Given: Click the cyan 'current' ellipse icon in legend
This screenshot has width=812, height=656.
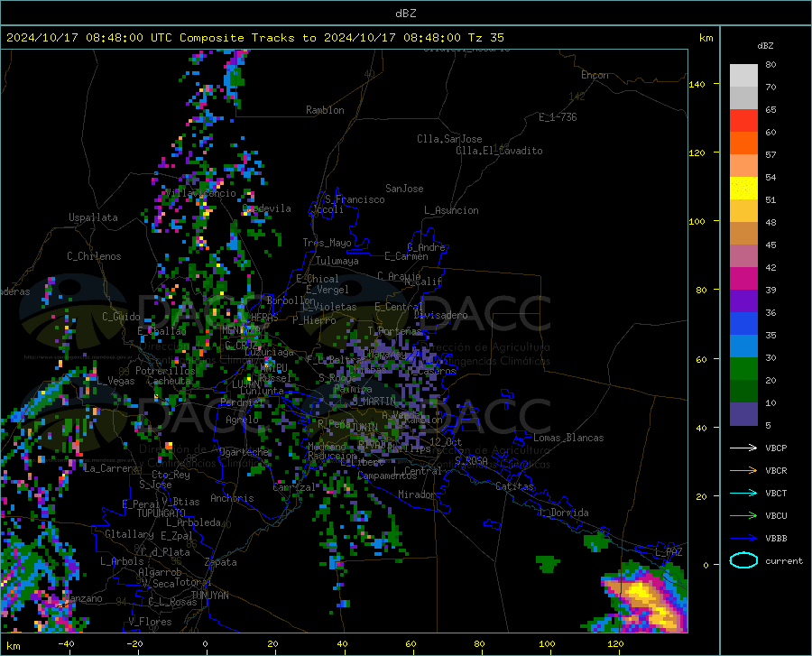Looking at the screenshot, I should click(743, 560).
